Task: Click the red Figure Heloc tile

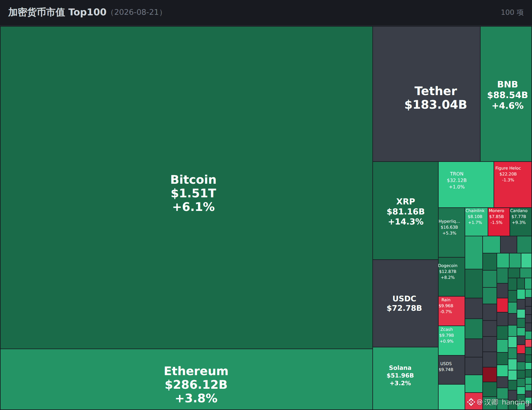Action: click(513, 185)
